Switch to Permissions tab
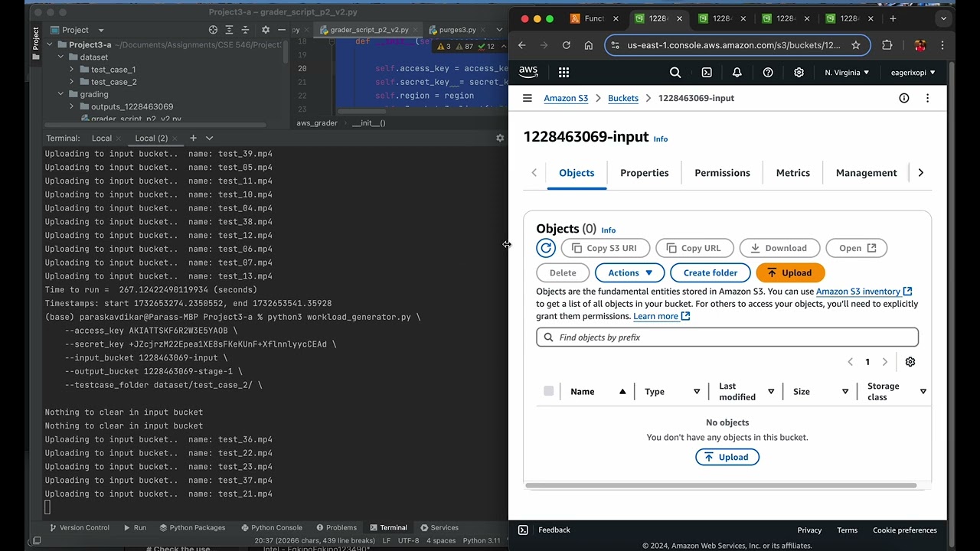This screenshot has width=980, height=551. 722,173
